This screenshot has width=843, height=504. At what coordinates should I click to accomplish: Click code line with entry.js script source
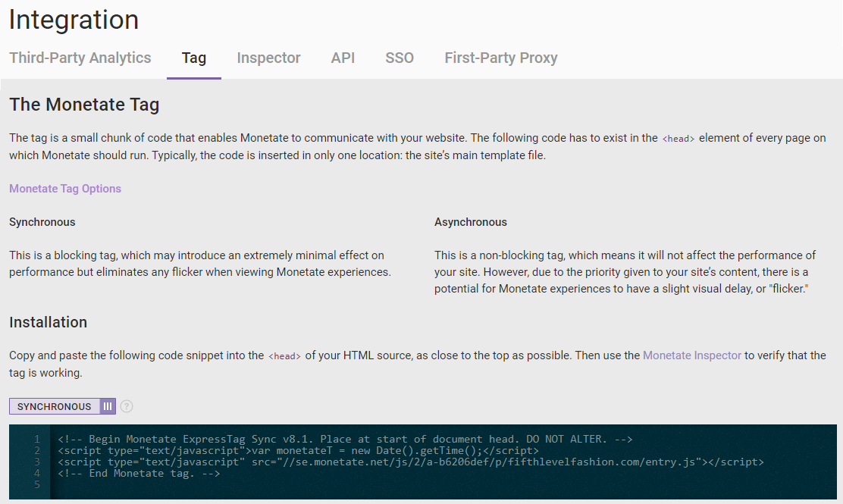tap(411, 462)
